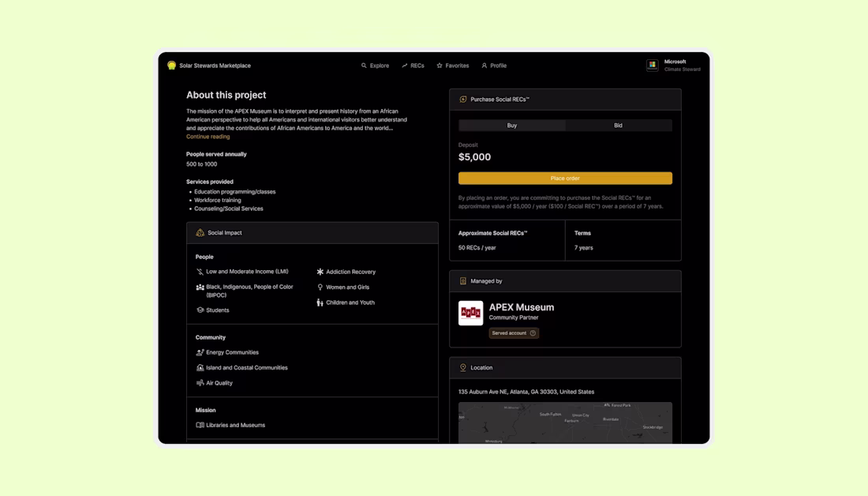Switch to Bid mode
The height and width of the screenshot is (496, 868).
point(619,125)
